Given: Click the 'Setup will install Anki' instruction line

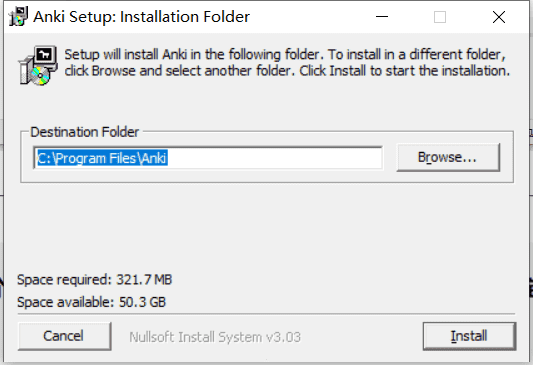Looking at the screenshot, I should point(285,54).
